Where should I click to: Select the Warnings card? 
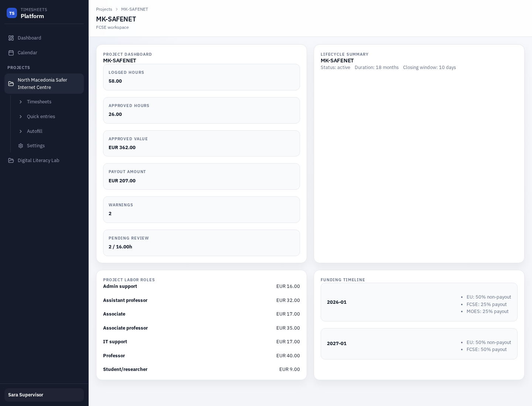(201, 210)
